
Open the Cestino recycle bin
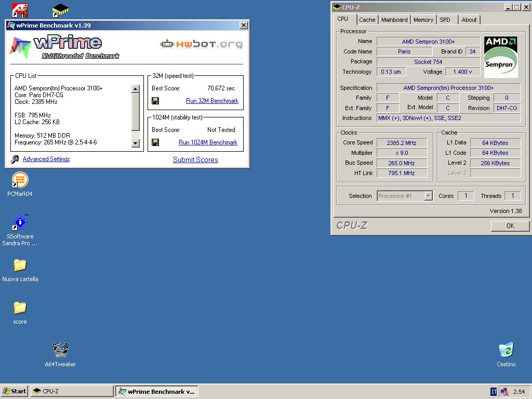506,350
